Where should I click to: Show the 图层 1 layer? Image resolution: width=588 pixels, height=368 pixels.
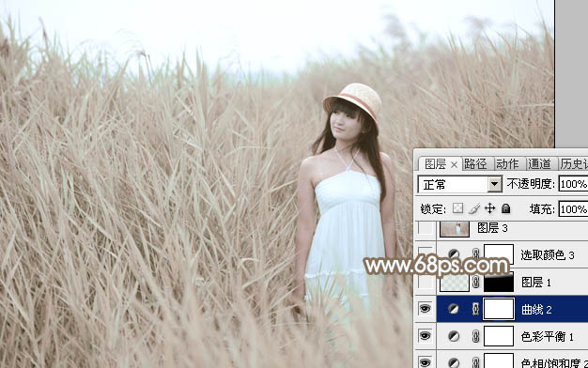click(x=425, y=282)
